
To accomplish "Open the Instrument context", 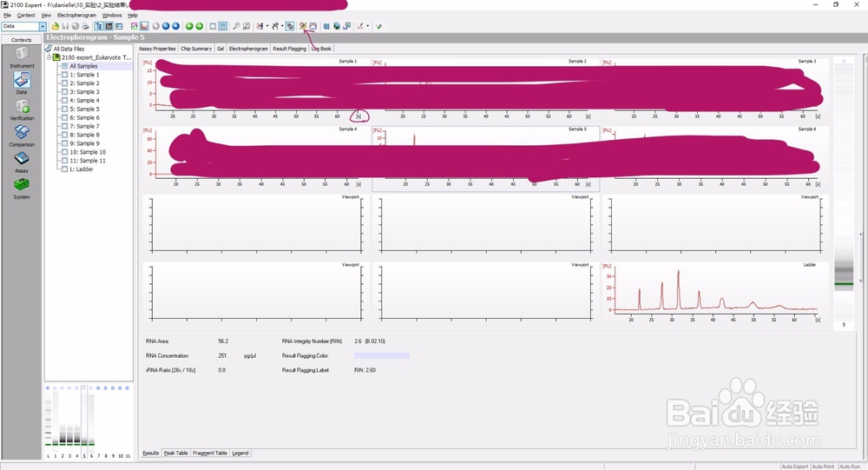I will (22, 57).
